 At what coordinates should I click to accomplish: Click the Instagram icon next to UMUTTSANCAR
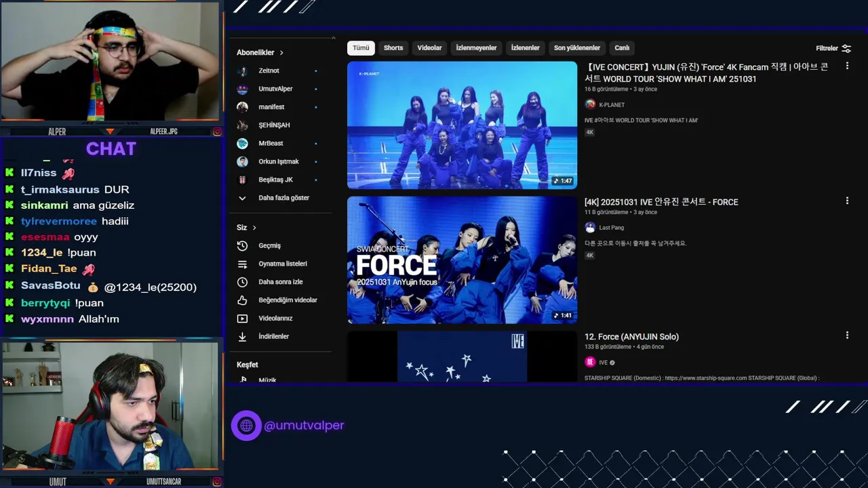coord(217,481)
